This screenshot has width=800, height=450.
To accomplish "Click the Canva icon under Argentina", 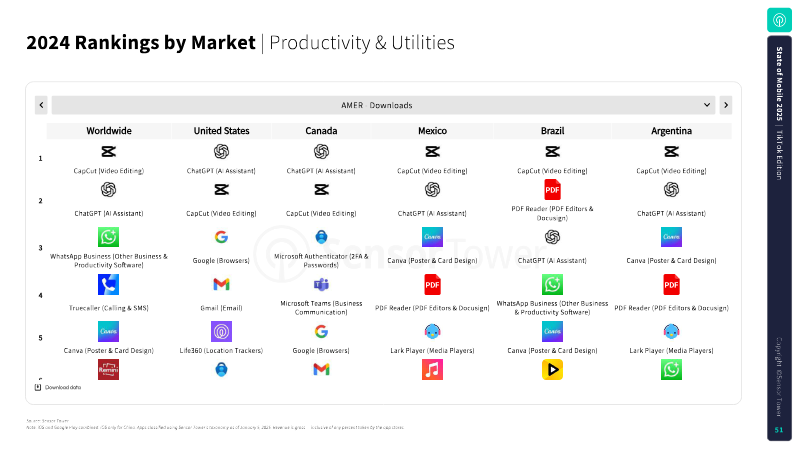I will (671, 237).
